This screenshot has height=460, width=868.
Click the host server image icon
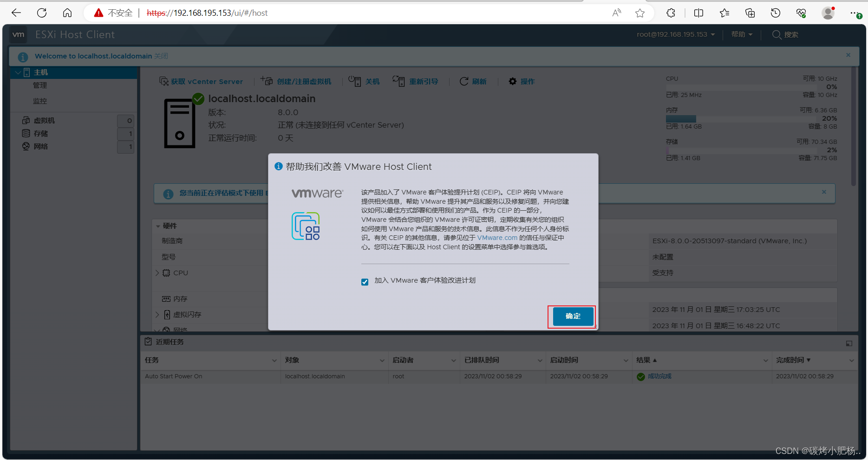tap(180, 123)
